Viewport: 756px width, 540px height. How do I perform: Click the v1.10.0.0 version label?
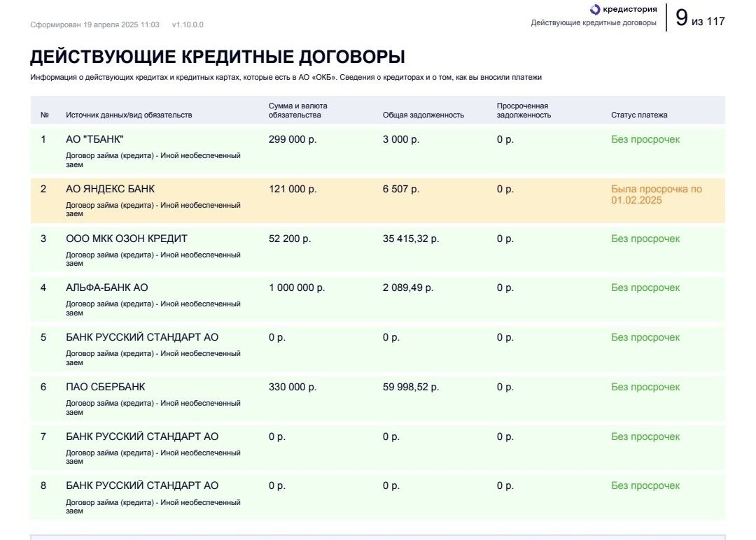click(188, 24)
